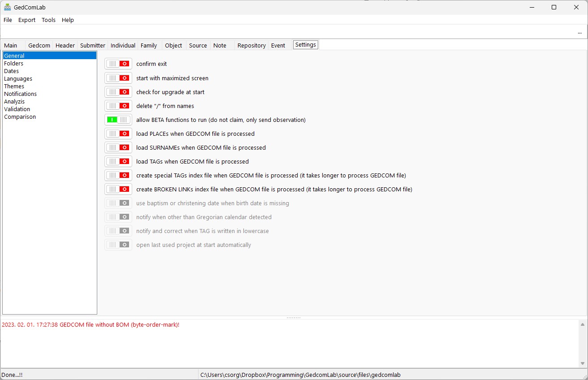Close the GedComLab window
Image resolution: width=588 pixels, height=380 pixels.
pos(576,7)
